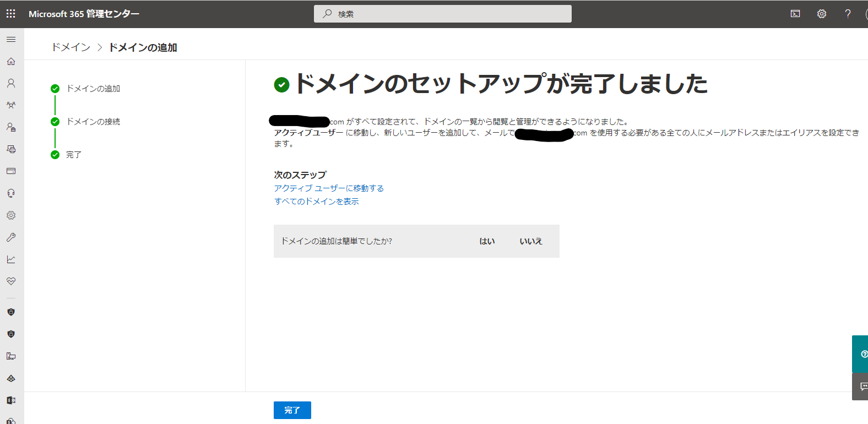Click the アクティブ ユーザーに移動する link
The height and width of the screenshot is (424, 868).
329,188
